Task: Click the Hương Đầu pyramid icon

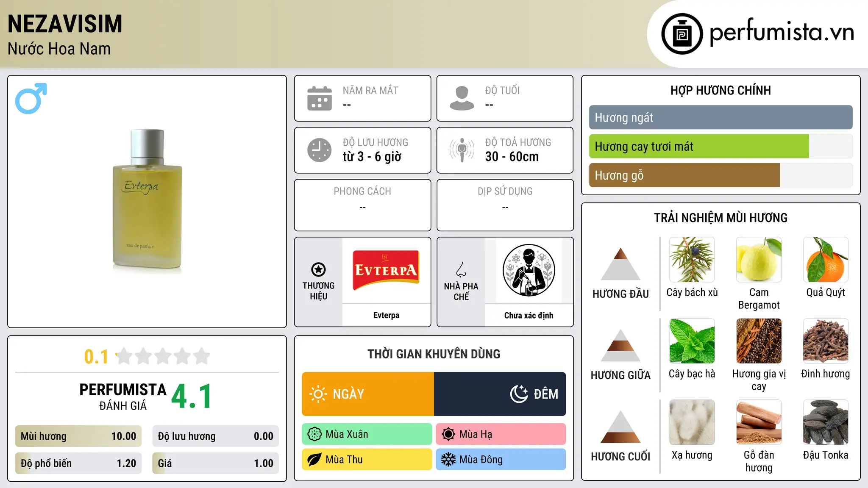Action: coord(620,264)
